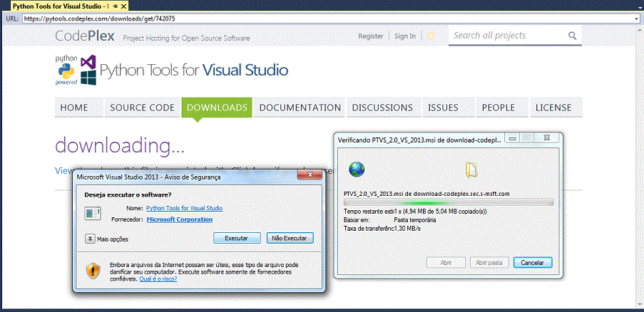Click the Register link

(370, 36)
